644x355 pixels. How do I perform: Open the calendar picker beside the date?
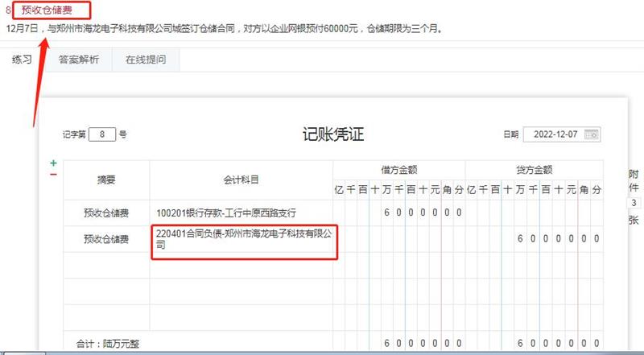point(591,134)
